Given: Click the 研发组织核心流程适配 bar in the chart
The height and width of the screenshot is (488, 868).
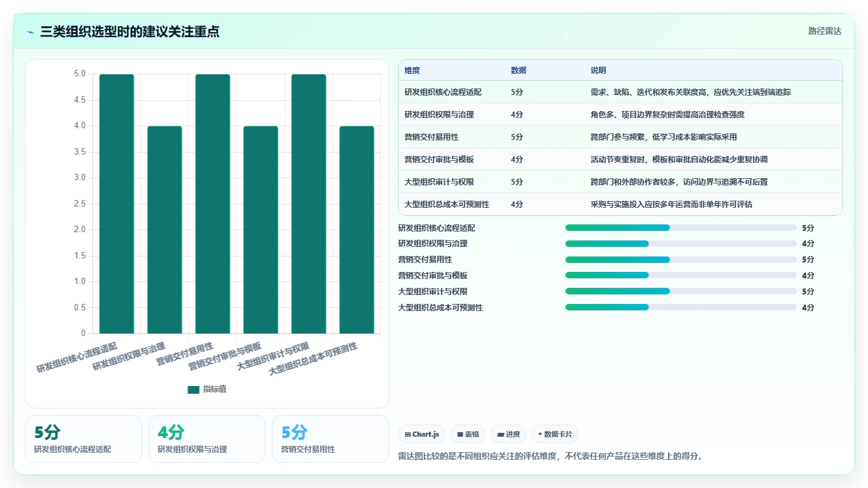Looking at the screenshot, I should tap(117, 204).
